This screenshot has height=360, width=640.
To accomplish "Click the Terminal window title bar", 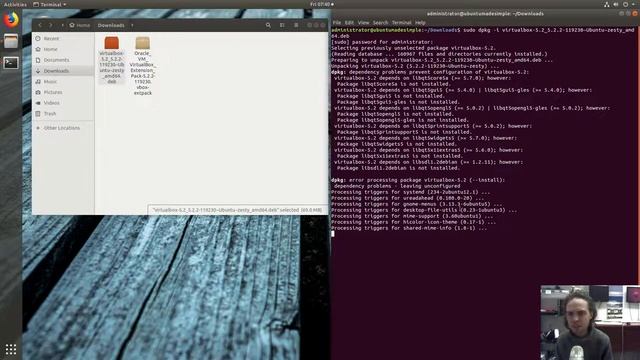I will click(485, 13).
